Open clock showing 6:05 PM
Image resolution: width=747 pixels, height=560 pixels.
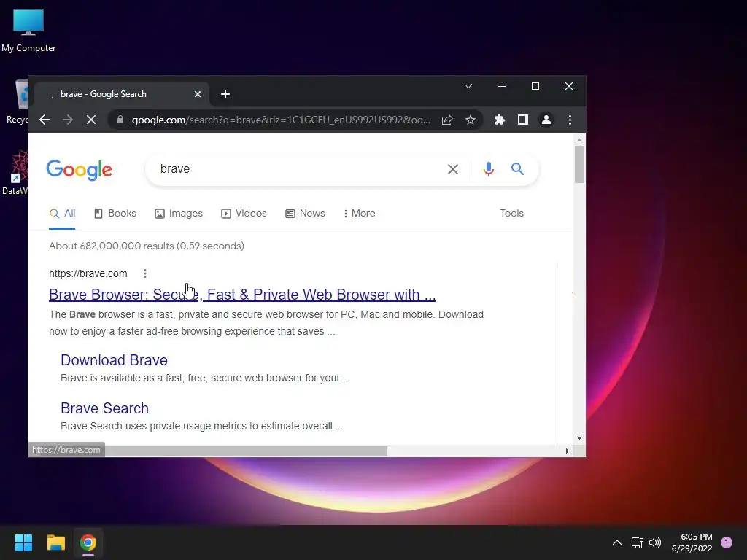tap(692, 542)
